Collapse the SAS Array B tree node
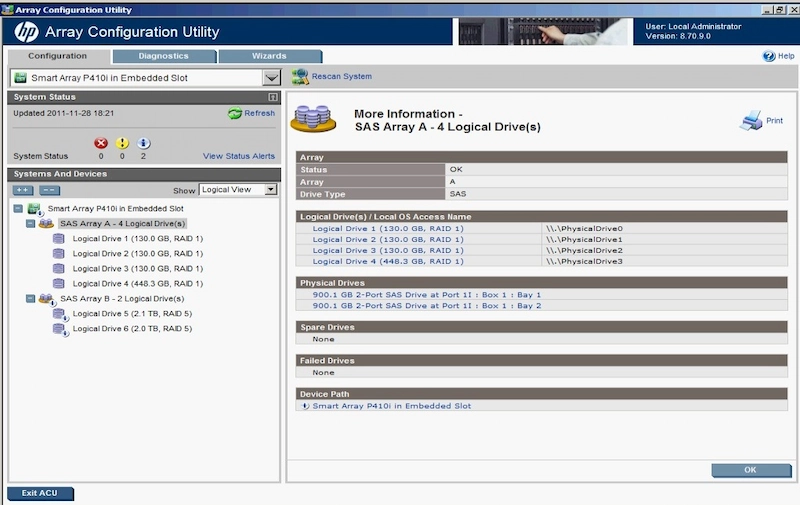The width and height of the screenshot is (800, 505). pyautogui.click(x=31, y=299)
